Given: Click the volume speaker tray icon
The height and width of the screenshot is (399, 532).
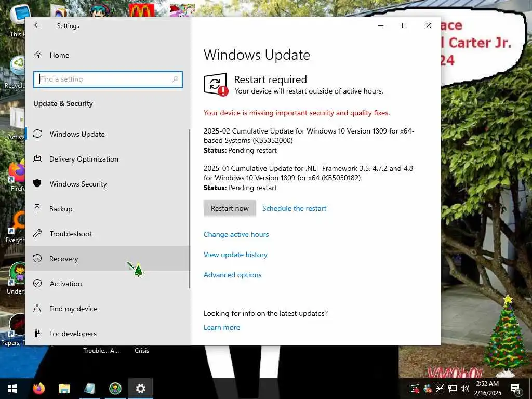Looking at the screenshot, I should click(465, 389).
